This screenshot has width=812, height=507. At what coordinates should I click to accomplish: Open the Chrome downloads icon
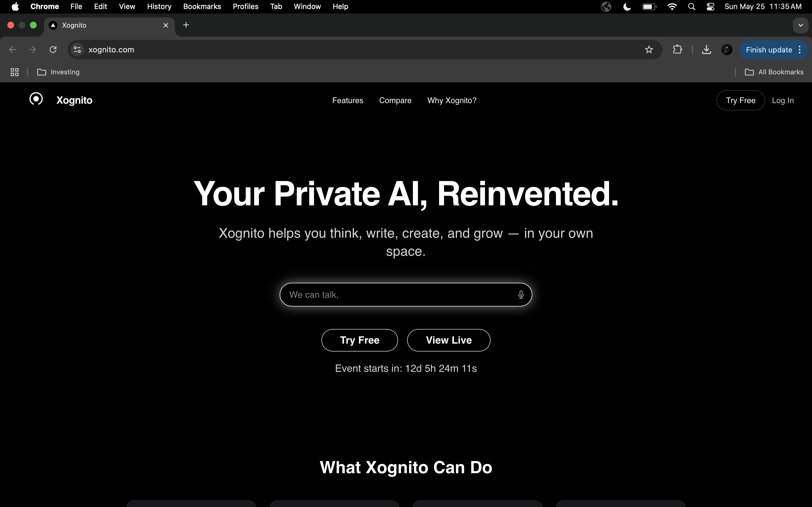[x=706, y=50]
